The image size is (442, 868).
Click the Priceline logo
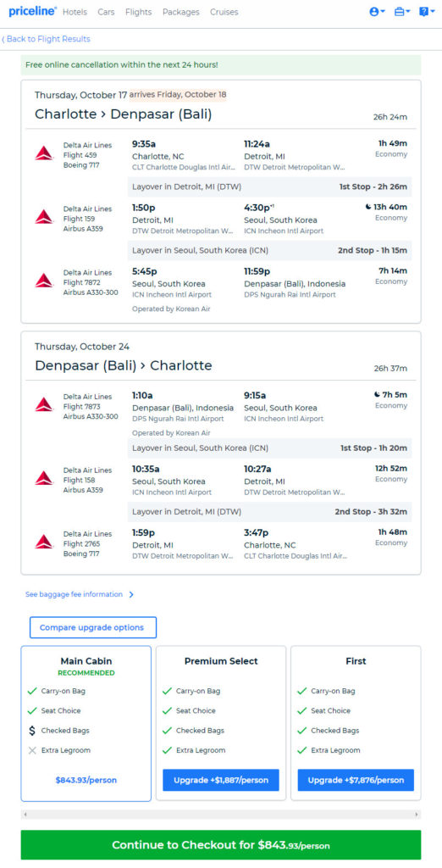[x=33, y=12]
